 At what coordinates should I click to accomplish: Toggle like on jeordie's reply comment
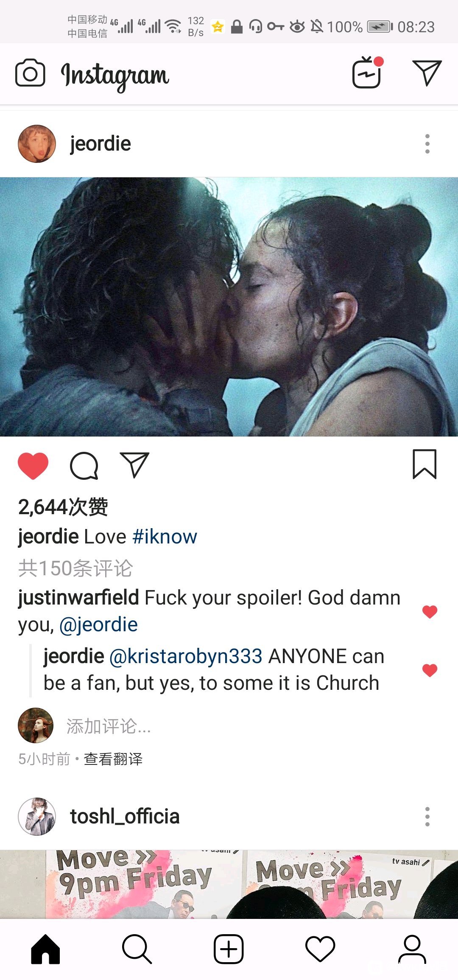pyautogui.click(x=430, y=670)
